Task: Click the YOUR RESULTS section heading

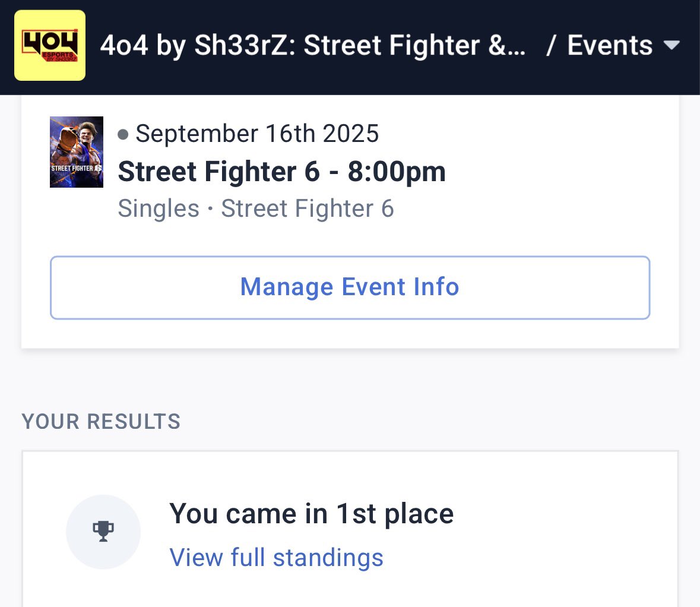Action: pyautogui.click(x=101, y=422)
